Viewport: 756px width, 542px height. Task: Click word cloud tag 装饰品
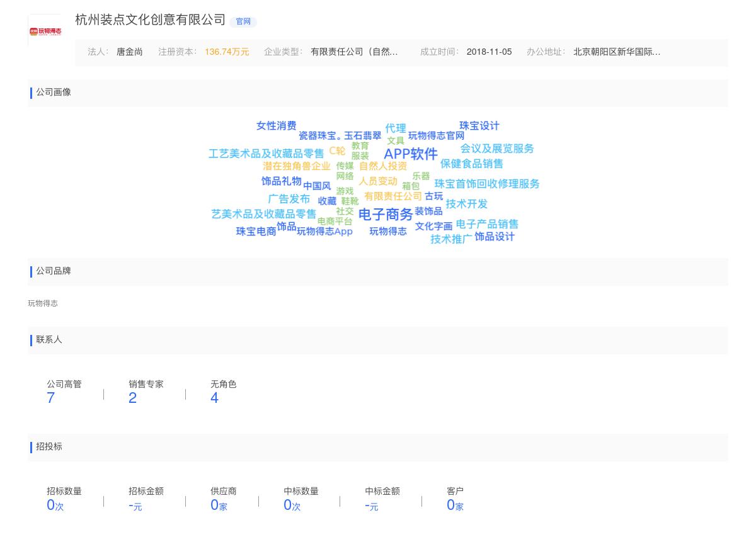point(428,212)
